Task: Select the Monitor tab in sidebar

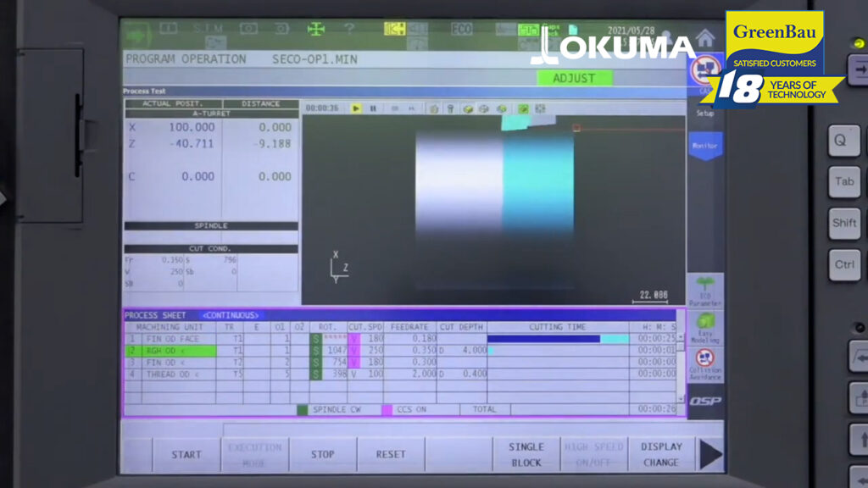Action: tap(705, 146)
